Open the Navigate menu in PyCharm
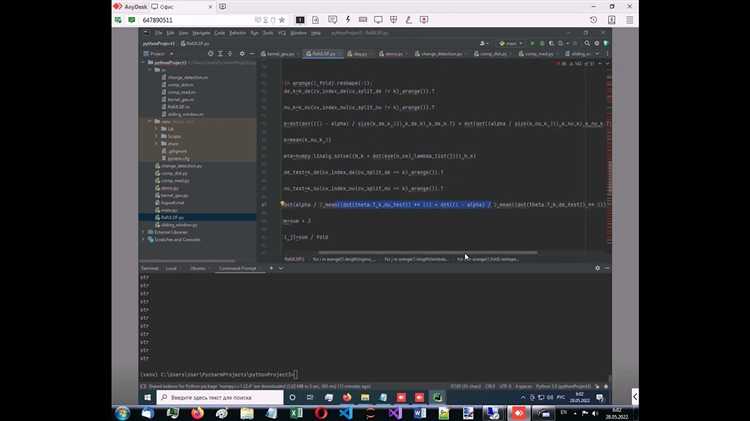 pyautogui.click(x=201, y=33)
